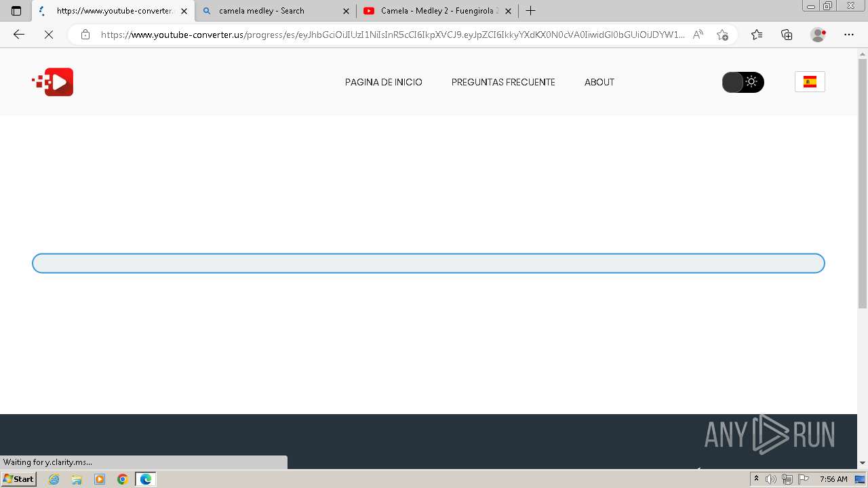This screenshot has height=488, width=868.
Task: Open the ABOUT menu link
Action: click(599, 82)
